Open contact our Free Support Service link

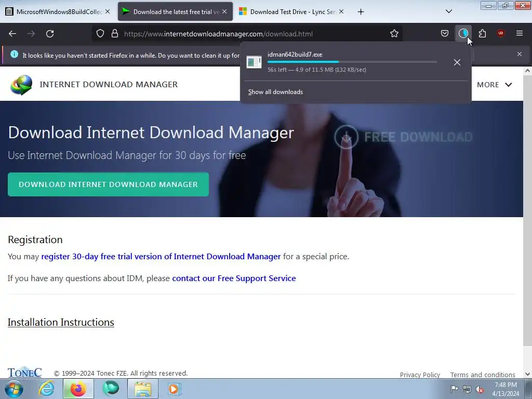click(234, 278)
